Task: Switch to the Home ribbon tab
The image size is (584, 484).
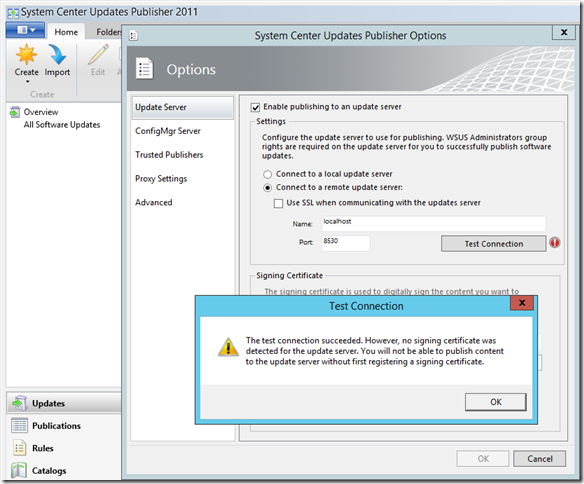Action: point(66,32)
